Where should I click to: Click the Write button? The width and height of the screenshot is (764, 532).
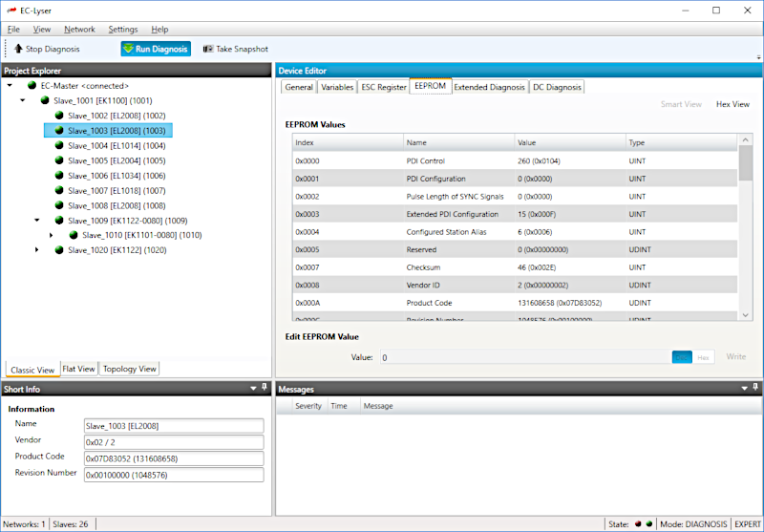tap(735, 357)
